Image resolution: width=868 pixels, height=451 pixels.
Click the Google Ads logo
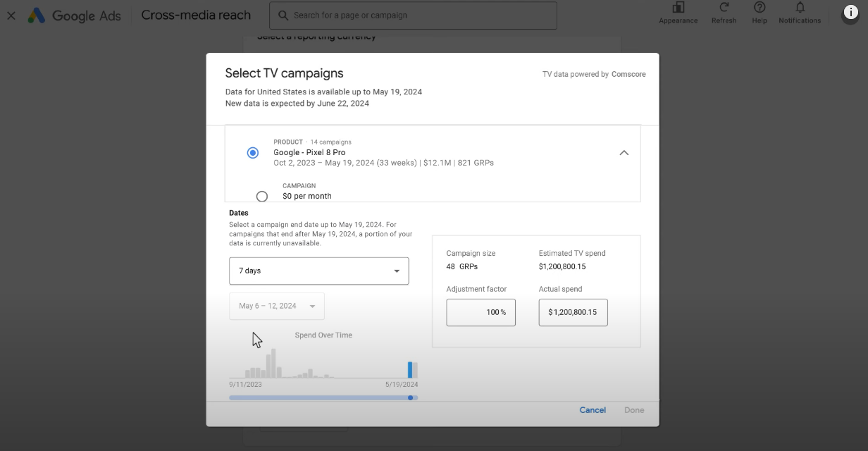click(75, 15)
